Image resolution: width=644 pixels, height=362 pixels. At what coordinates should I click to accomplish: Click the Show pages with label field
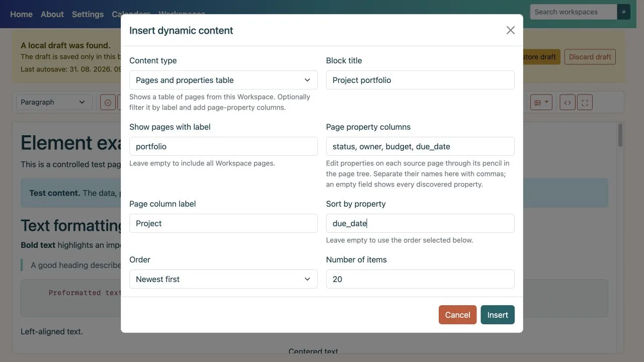223,146
